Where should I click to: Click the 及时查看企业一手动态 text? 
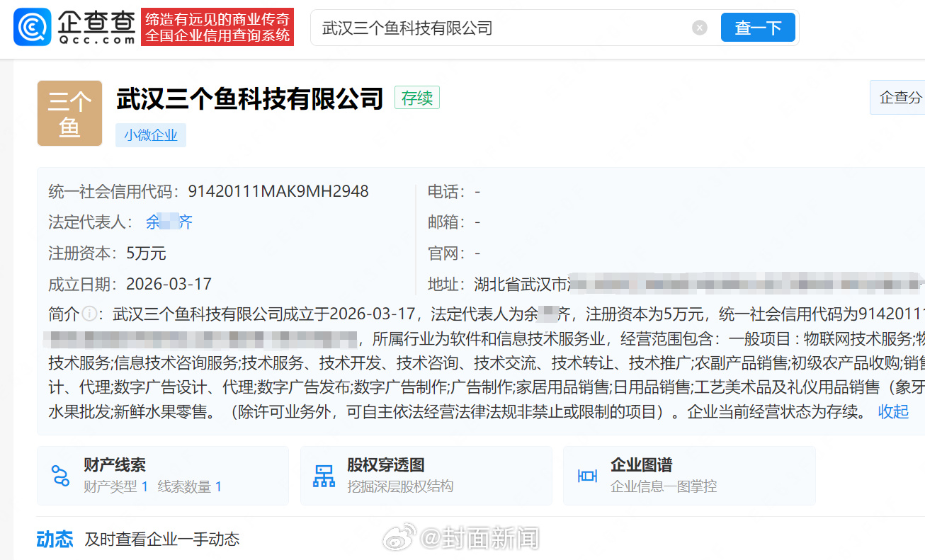(x=162, y=539)
